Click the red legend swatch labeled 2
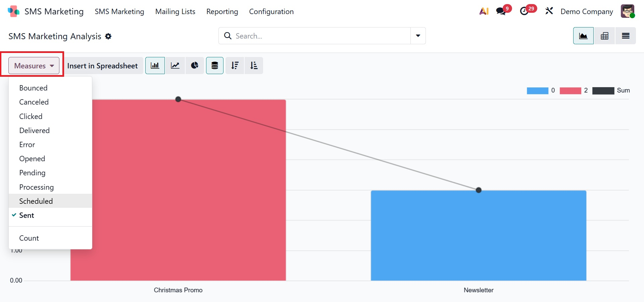 click(570, 90)
